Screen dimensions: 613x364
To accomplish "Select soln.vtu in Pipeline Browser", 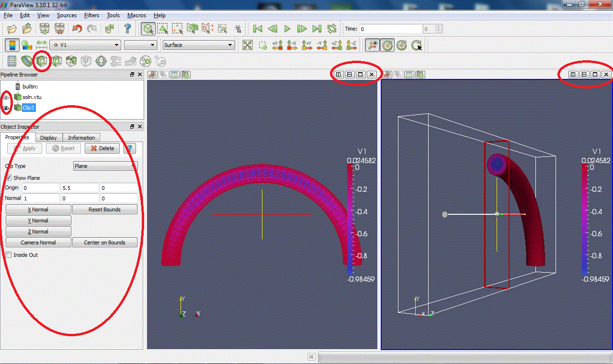I will pos(32,97).
